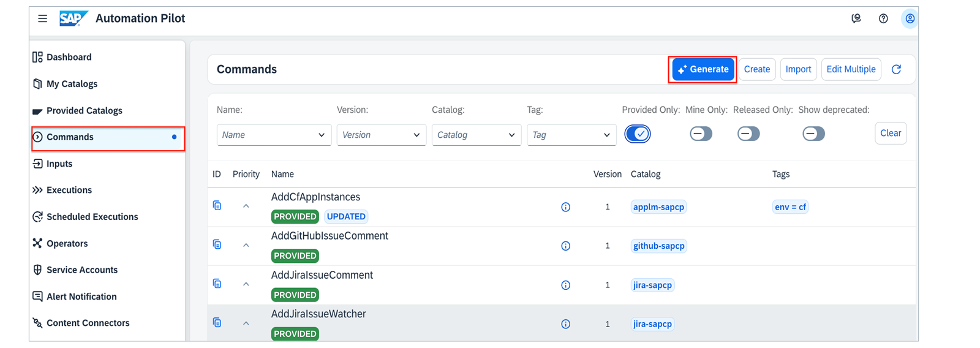Screen dimensions: 980x348
Task: Click the Priority column header
Action: coord(246,174)
